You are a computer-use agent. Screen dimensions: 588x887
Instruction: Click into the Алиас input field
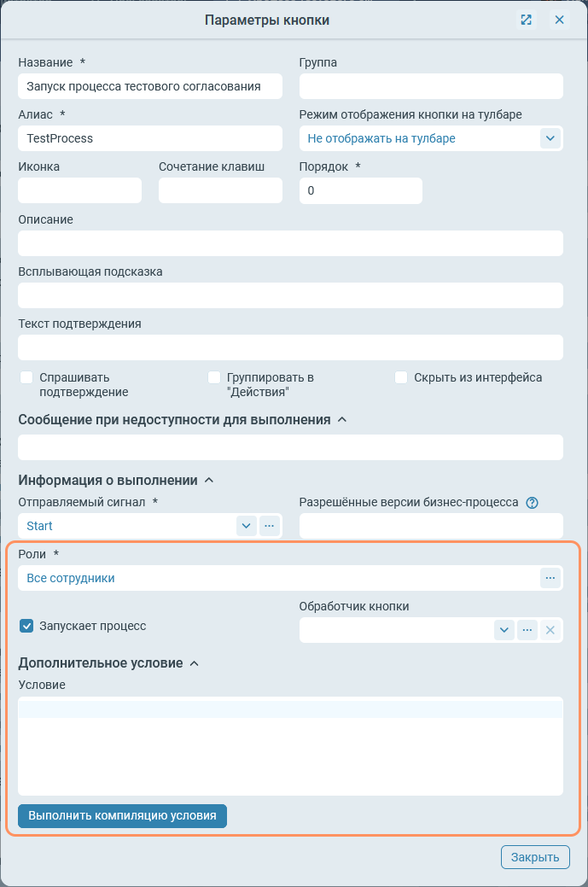[x=149, y=138]
